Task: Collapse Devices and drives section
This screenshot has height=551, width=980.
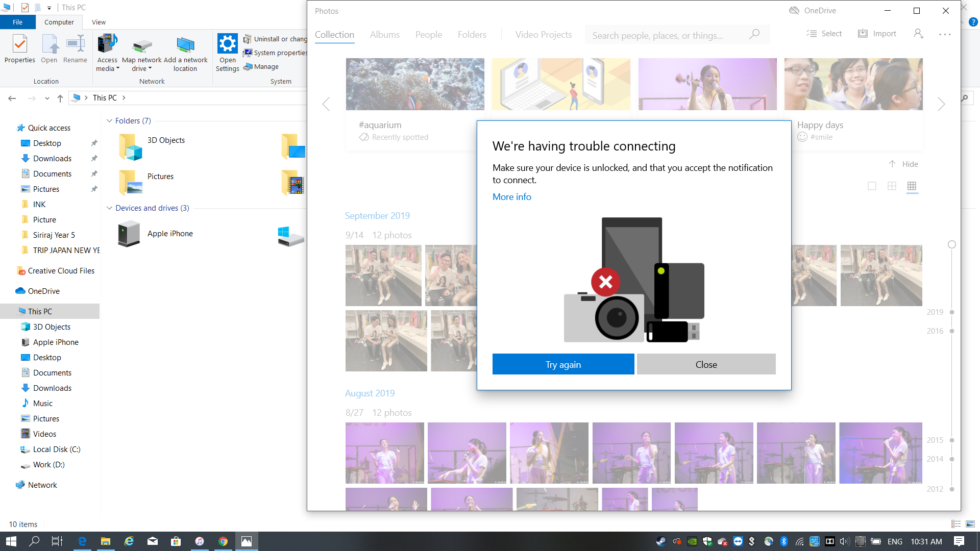Action: click(109, 208)
